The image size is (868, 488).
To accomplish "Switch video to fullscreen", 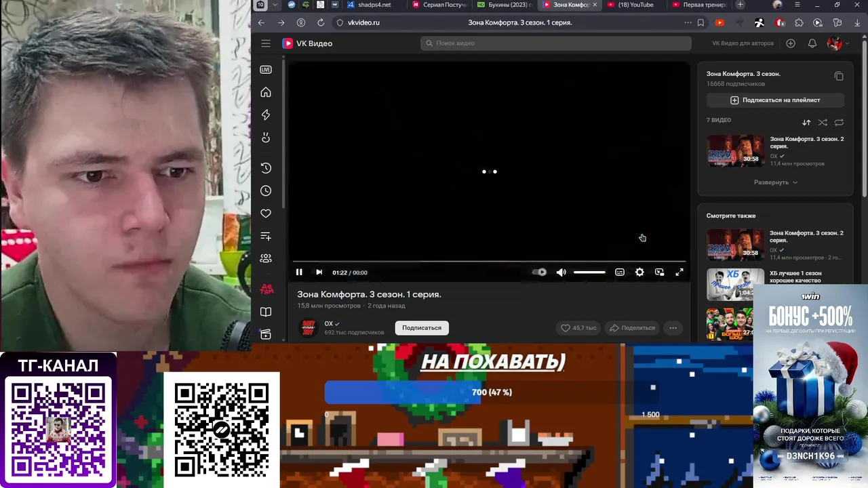I will tap(679, 272).
